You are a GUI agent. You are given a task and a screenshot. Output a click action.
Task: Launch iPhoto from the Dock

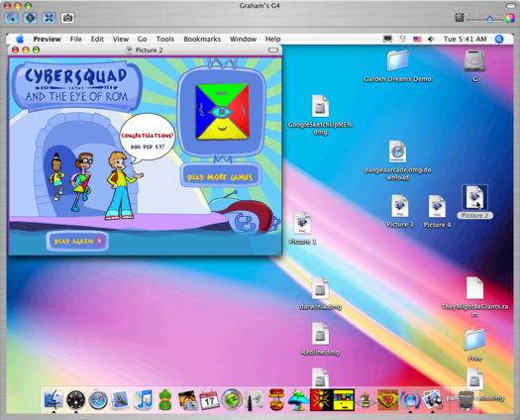[x=188, y=400]
